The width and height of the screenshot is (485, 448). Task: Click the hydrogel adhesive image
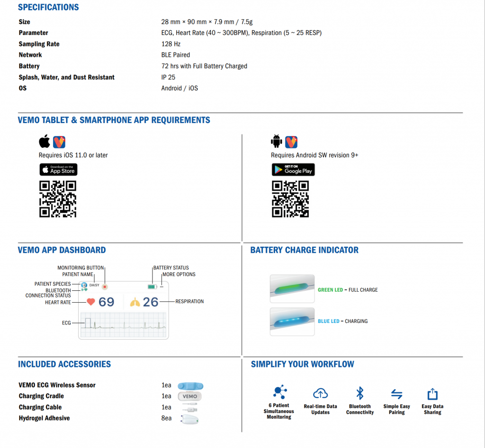pos(189,419)
